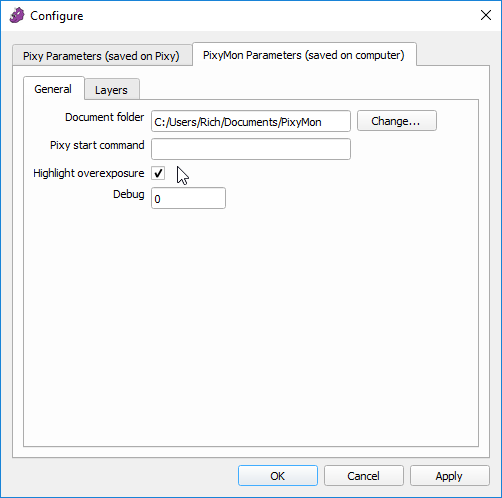Screen dimensions: 502x498
Task: Click the Document folder path field
Action: [x=251, y=121]
